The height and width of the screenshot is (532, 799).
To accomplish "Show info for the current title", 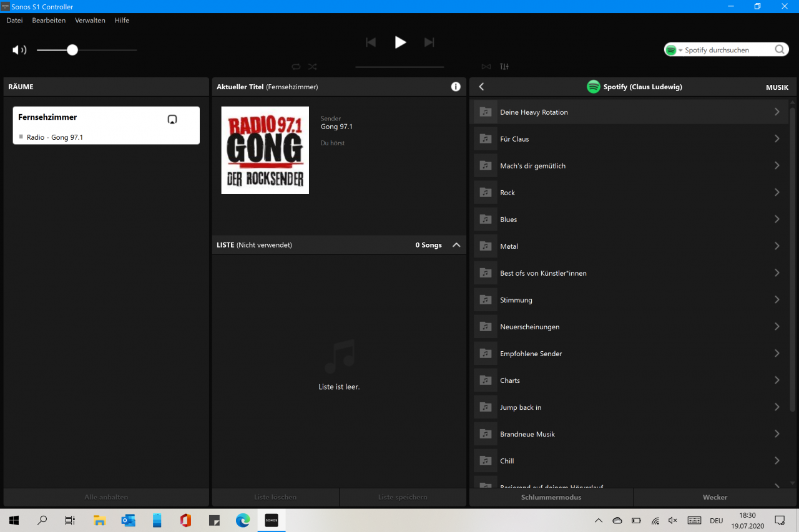I will (x=456, y=87).
